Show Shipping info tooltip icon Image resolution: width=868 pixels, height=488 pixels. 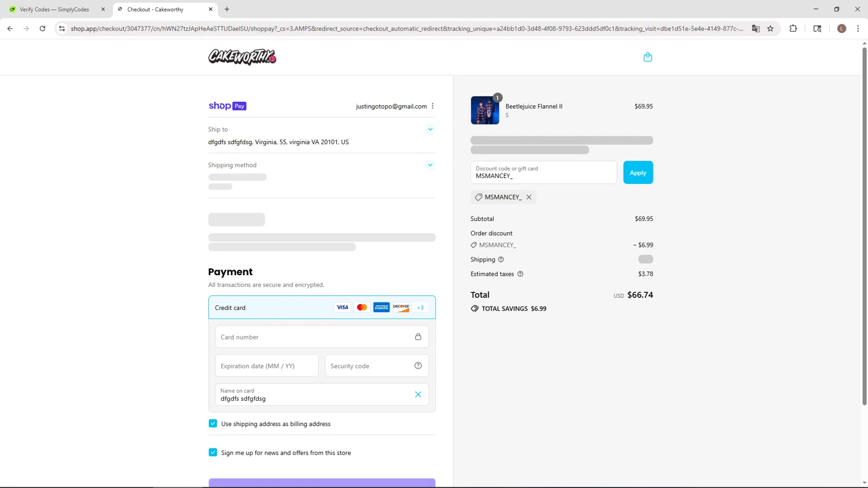click(x=501, y=260)
